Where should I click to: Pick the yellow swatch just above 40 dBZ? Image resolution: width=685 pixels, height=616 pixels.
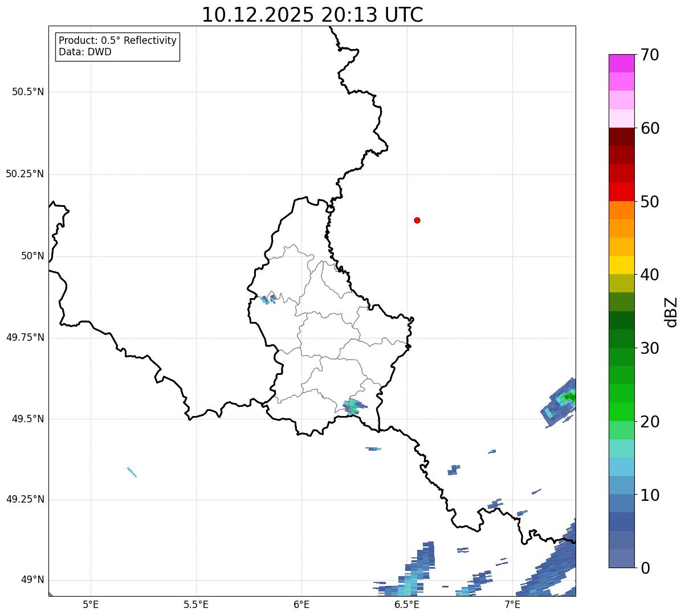tap(621, 265)
